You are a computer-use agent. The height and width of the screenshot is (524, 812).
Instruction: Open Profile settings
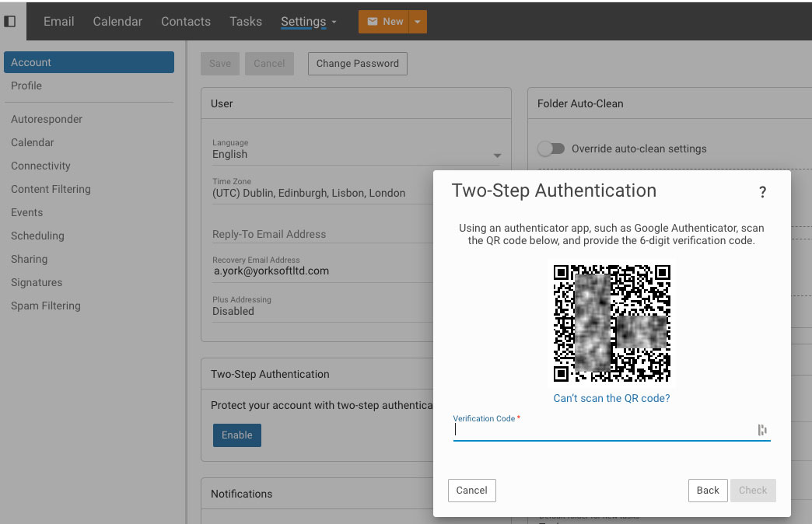[x=26, y=86]
